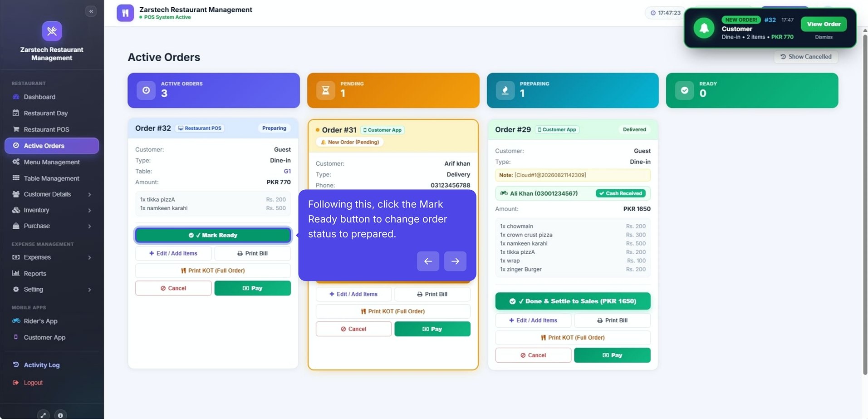This screenshot has width=868, height=419.
Task: Click the Ready checkmark icon
Action: click(684, 90)
